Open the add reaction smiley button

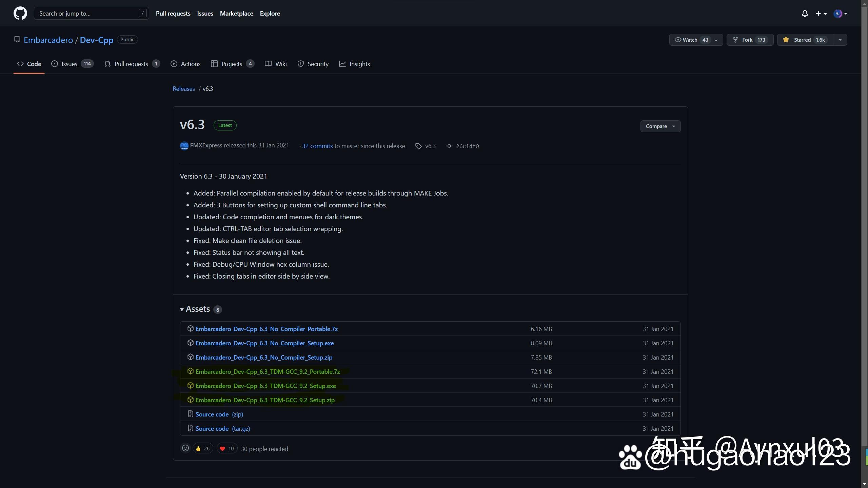click(x=185, y=448)
